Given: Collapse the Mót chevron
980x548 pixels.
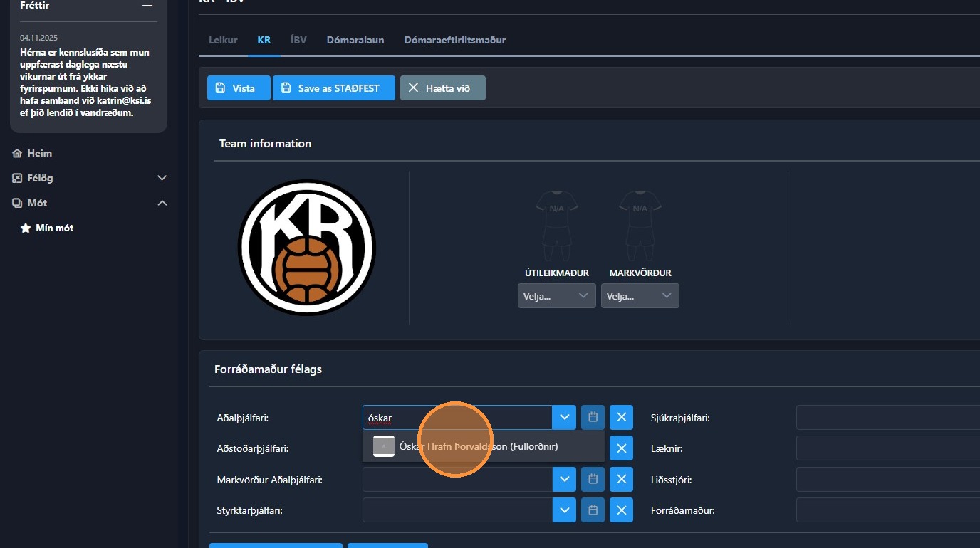Looking at the screenshot, I should coord(162,203).
